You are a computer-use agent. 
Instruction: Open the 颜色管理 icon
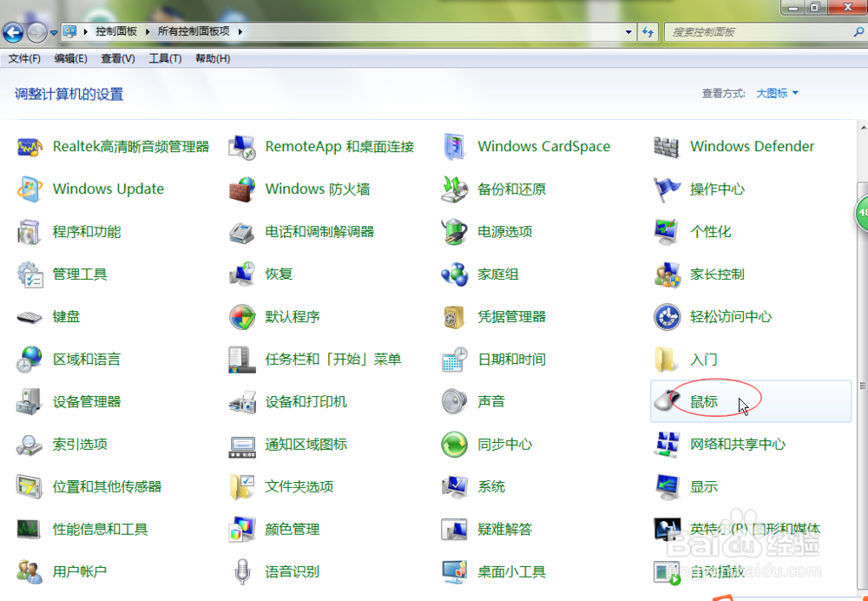pyautogui.click(x=242, y=529)
